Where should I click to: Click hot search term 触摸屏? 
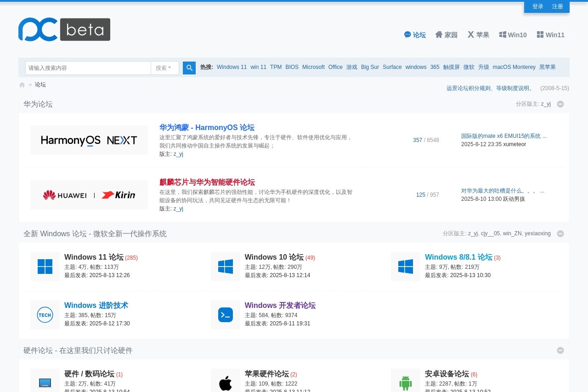tap(452, 67)
